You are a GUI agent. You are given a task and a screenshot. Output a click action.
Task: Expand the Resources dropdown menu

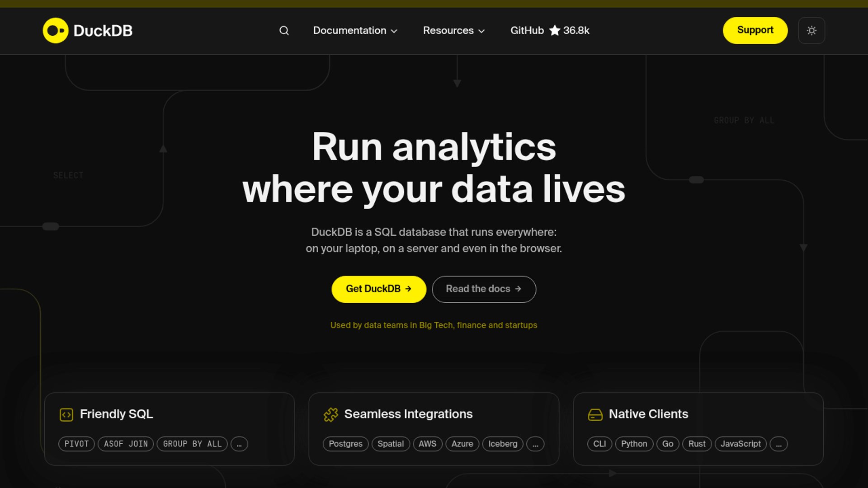pyautogui.click(x=453, y=31)
